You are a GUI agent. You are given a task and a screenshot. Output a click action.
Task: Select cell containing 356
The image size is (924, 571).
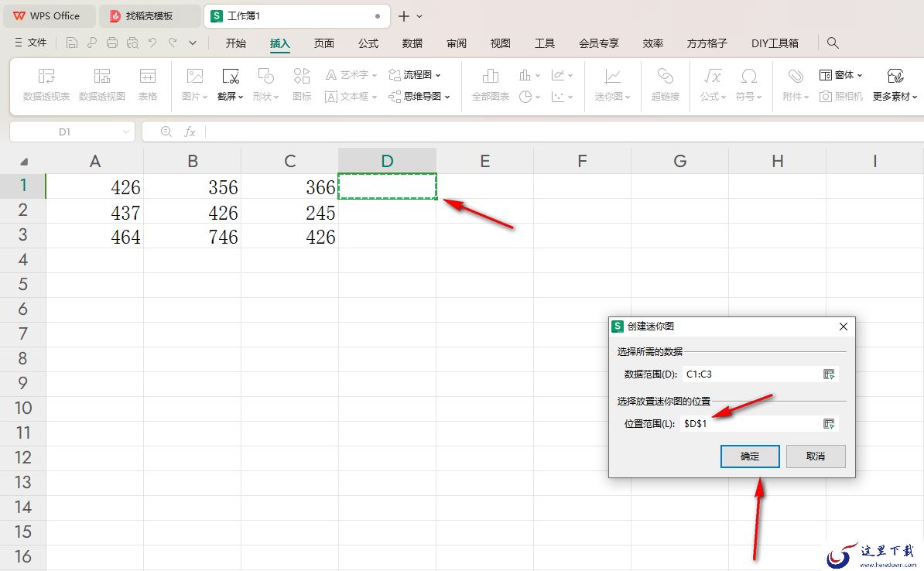pyautogui.click(x=192, y=186)
